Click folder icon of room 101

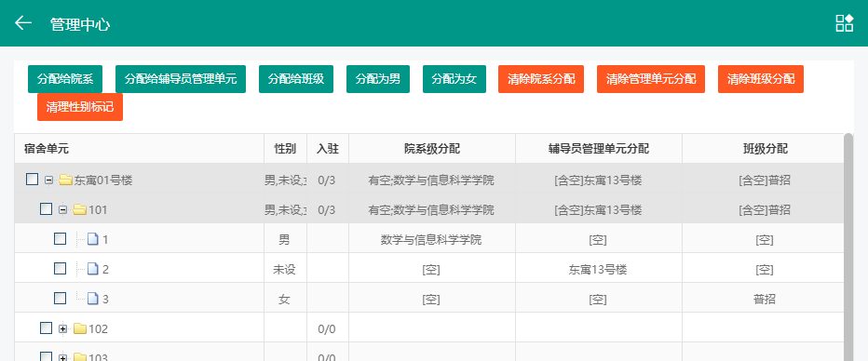pyautogui.click(x=80, y=209)
